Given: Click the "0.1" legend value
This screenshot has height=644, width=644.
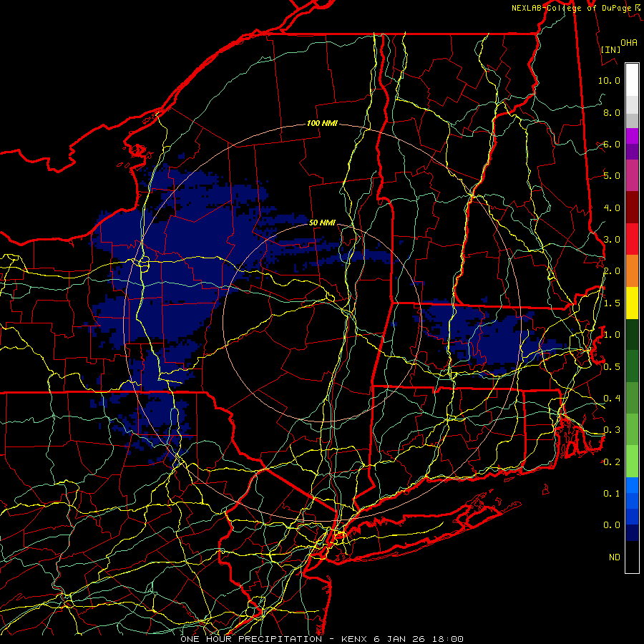Looking at the screenshot, I should (x=612, y=493).
